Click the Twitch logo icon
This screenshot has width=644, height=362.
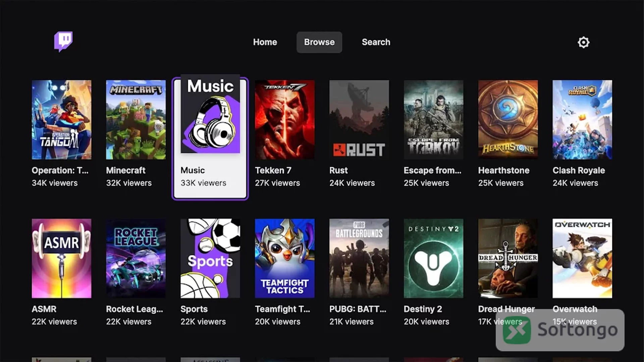(63, 42)
